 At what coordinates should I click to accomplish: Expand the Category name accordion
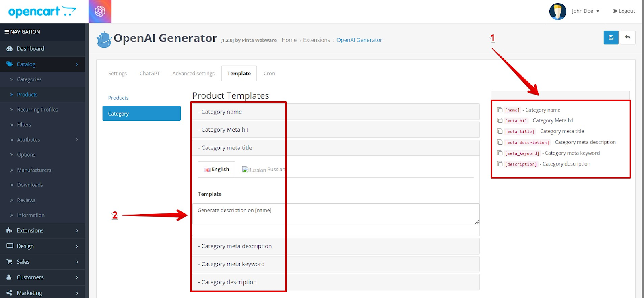click(336, 112)
